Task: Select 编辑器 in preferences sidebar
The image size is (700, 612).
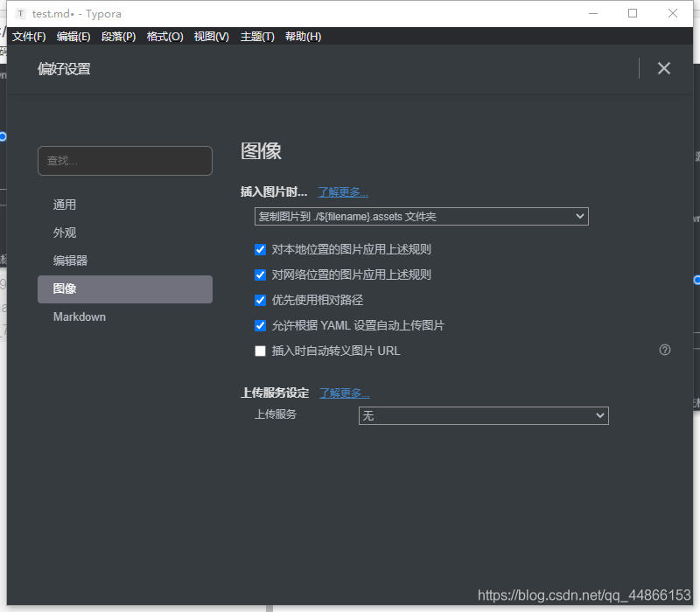Action: pos(125,261)
